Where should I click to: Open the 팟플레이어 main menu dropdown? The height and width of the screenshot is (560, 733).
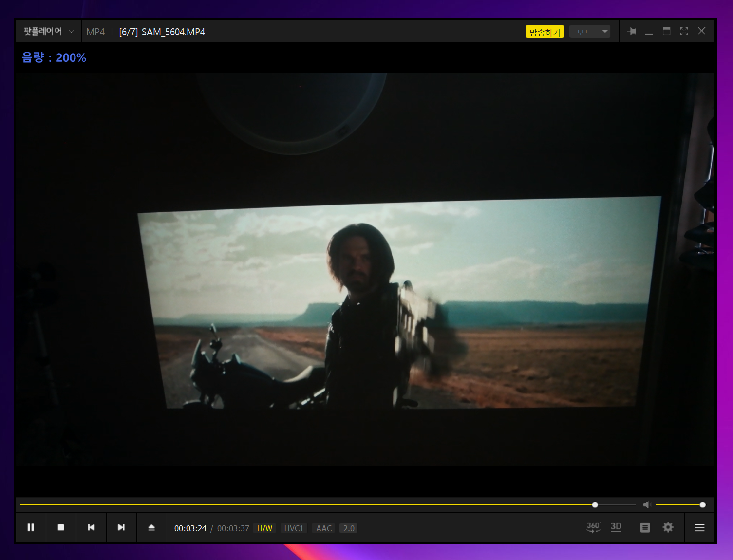(x=49, y=31)
